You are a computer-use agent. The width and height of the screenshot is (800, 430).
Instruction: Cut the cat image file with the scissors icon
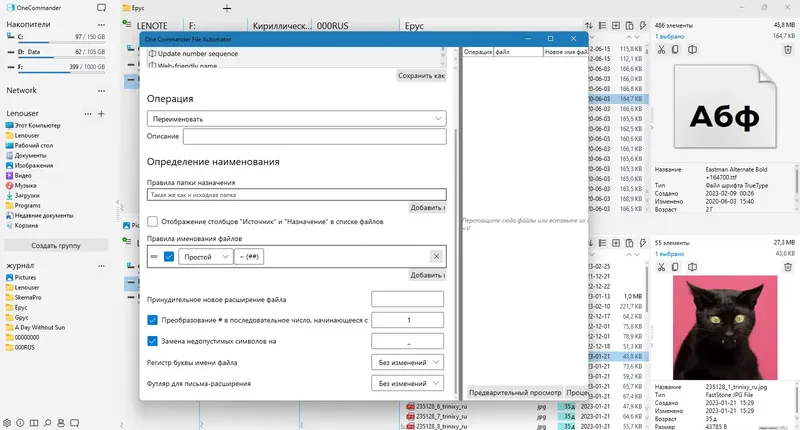(x=661, y=267)
